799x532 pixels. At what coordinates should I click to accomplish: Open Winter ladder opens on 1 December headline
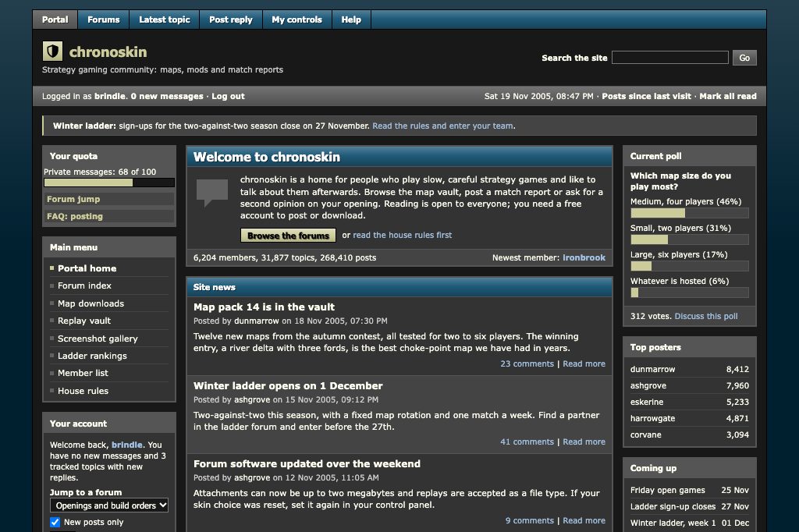click(x=288, y=386)
